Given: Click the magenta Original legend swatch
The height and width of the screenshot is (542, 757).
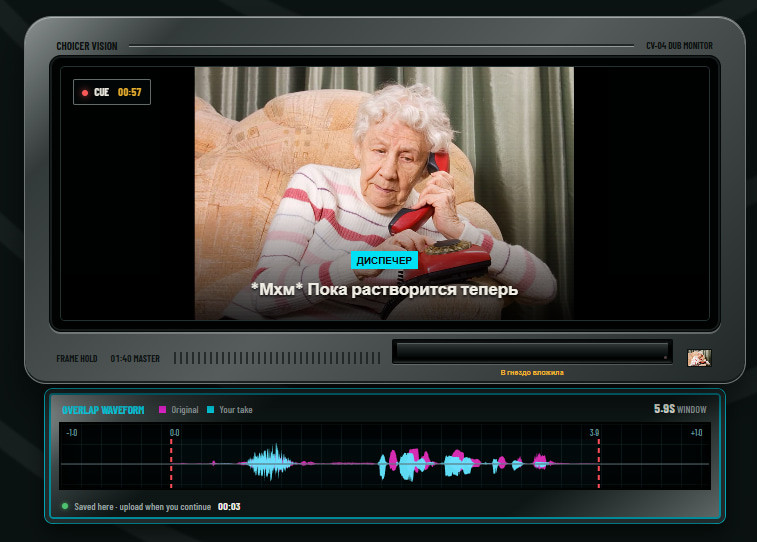Looking at the screenshot, I should pyautogui.click(x=163, y=410).
